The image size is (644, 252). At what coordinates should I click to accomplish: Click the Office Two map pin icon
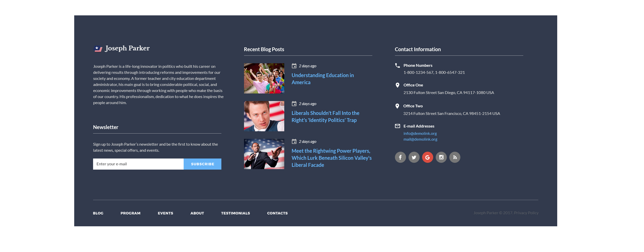click(x=397, y=106)
